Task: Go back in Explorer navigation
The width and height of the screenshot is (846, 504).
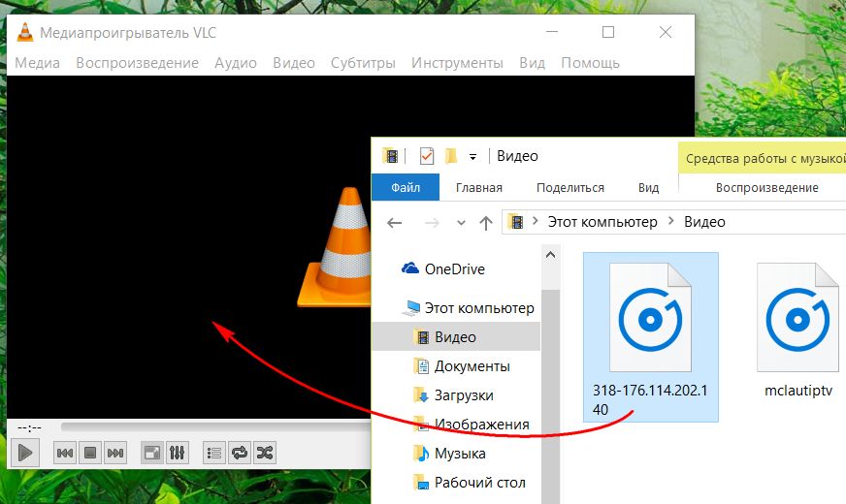Action: tap(395, 223)
